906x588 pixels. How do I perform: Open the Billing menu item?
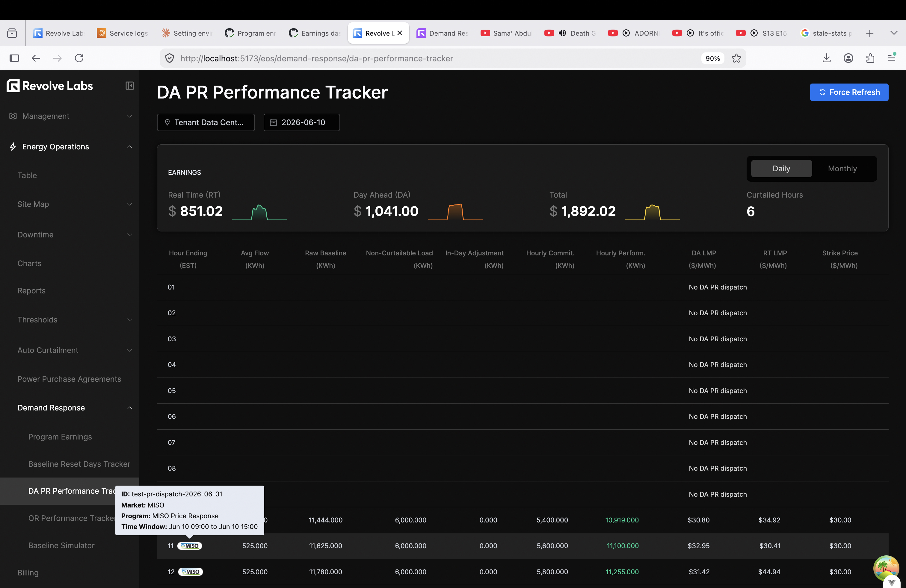28,572
